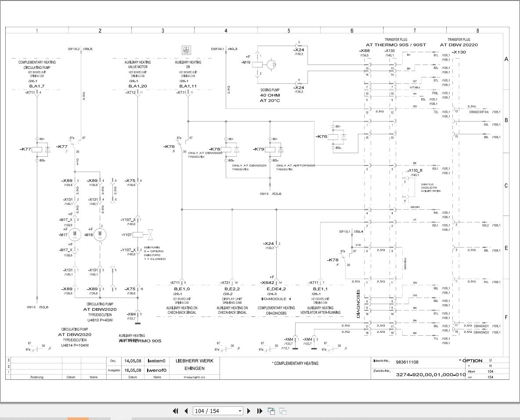Click the -Y107 valve symbol label
This screenshot has height=420, width=520.
[x=126, y=235]
